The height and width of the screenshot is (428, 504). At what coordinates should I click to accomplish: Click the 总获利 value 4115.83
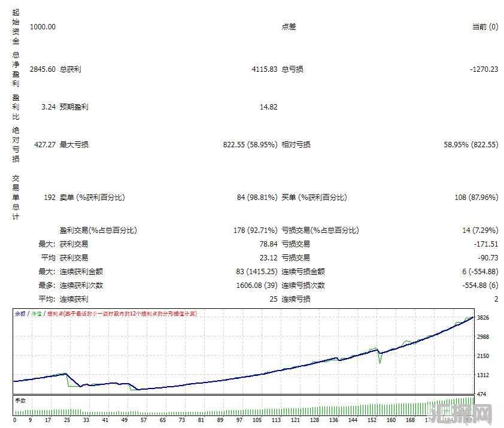(264, 69)
